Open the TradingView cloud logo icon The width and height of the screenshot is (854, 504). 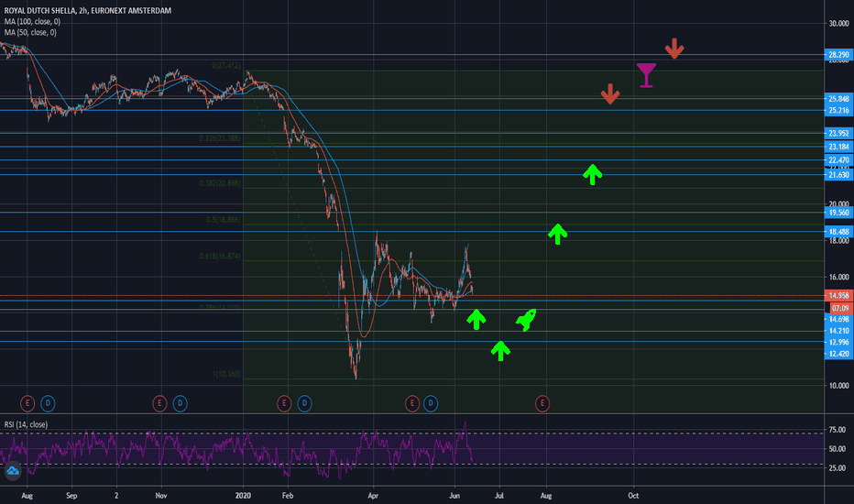pos(12,471)
